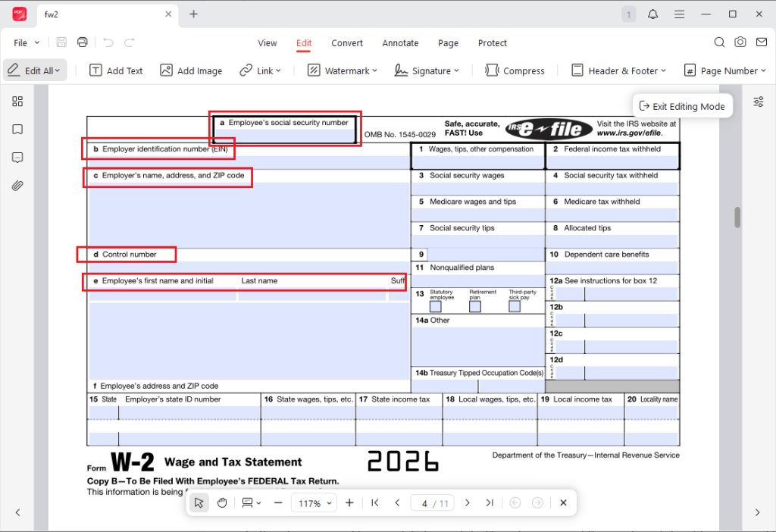Click the Social security wages field

478,189
